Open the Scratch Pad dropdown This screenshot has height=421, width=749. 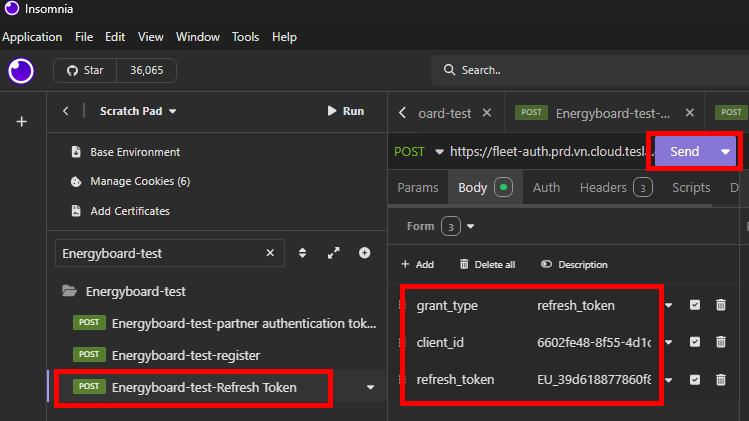point(138,111)
